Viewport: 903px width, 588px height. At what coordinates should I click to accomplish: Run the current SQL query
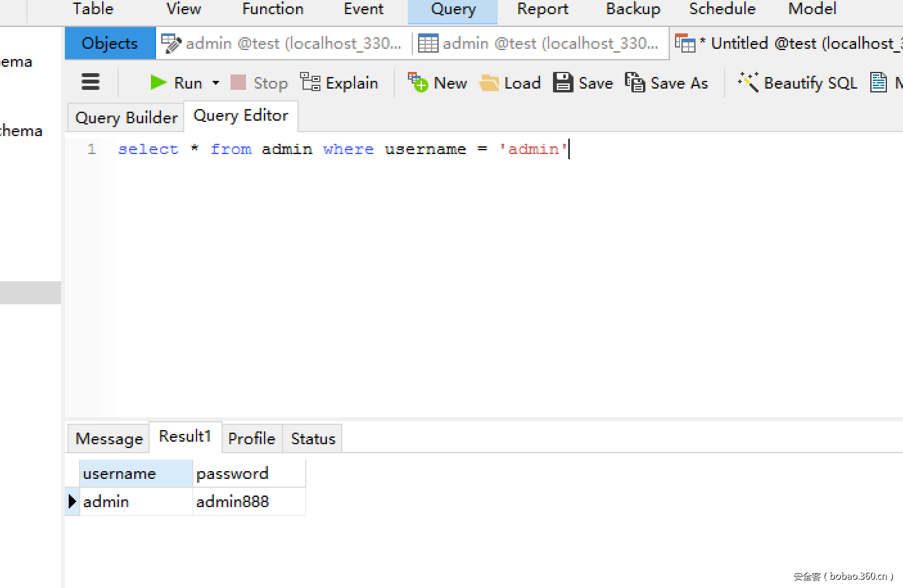pos(179,82)
